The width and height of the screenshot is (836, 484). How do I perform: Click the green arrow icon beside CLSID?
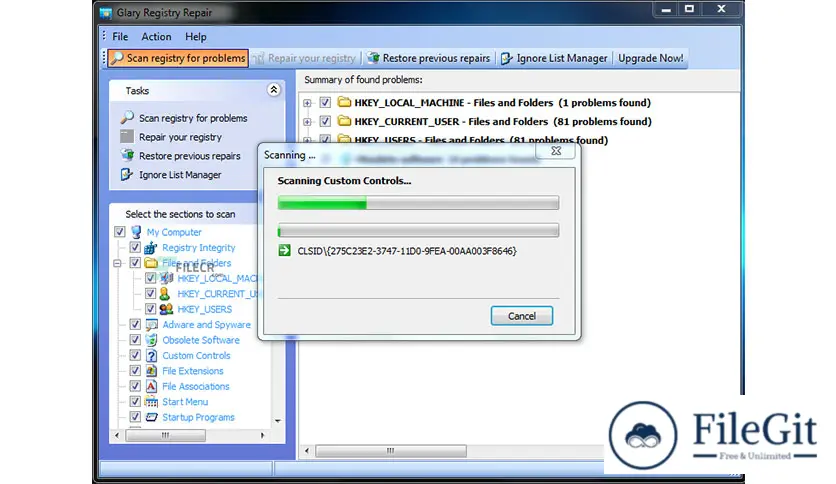[x=285, y=251]
